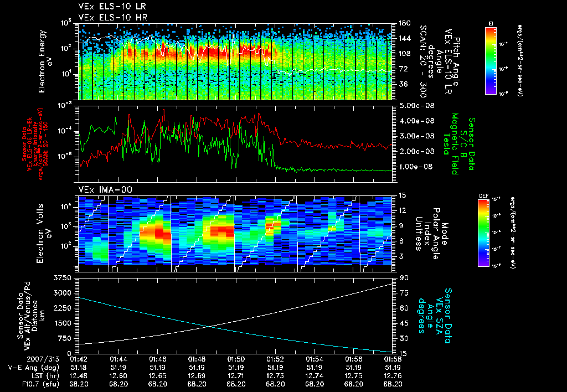Select the 'VEx ELS-10 LR' title at top left
Viewport: 567px width, 392px height.
click(x=112, y=7)
